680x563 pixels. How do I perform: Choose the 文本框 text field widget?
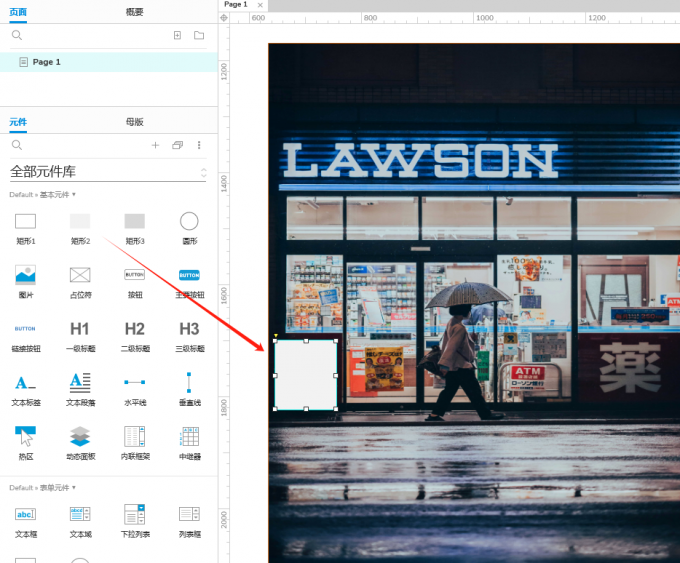(x=26, y=522)
